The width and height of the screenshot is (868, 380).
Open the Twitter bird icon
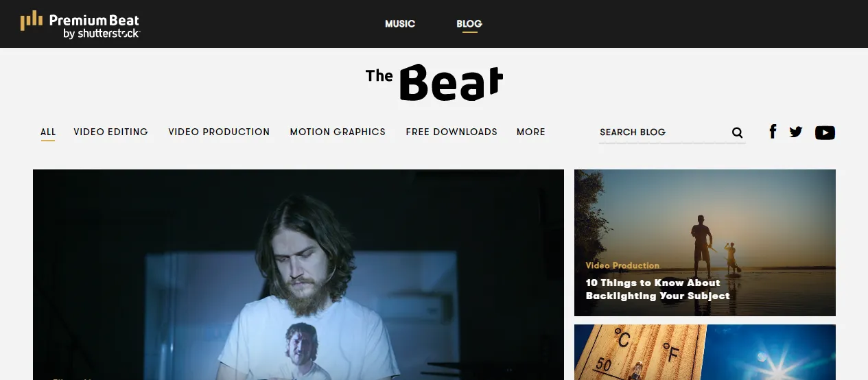coord(796,132)
